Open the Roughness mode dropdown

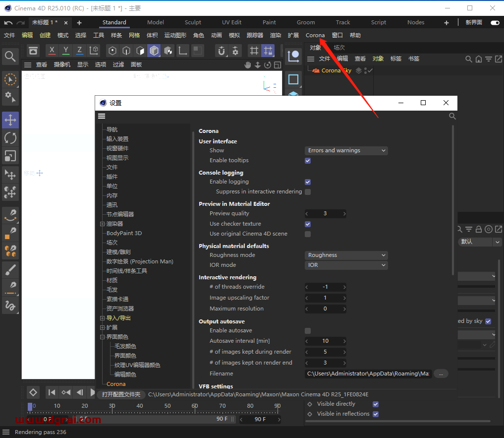346,255
